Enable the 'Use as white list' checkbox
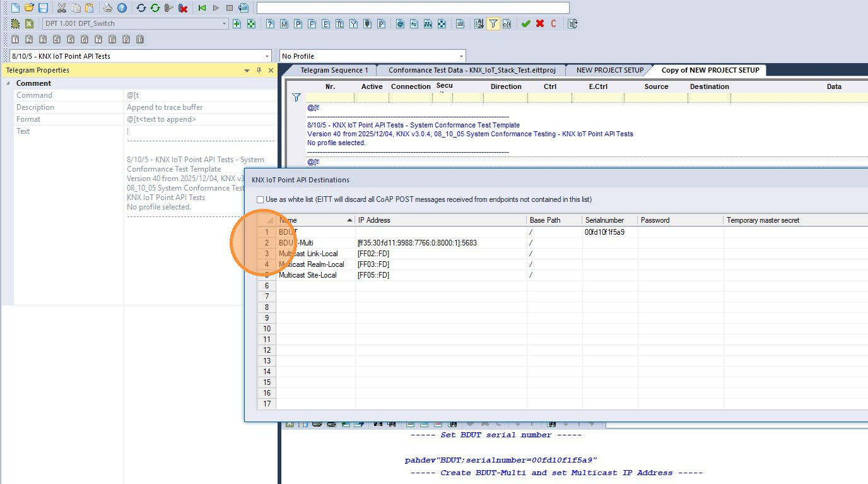Viewport: 868px width, 484px height. click(260, 199)
